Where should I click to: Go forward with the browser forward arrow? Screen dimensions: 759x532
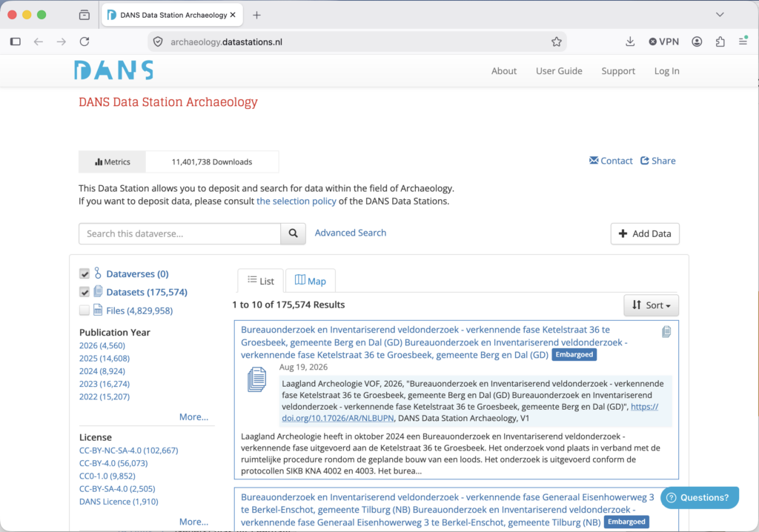[x=61, y=41]
